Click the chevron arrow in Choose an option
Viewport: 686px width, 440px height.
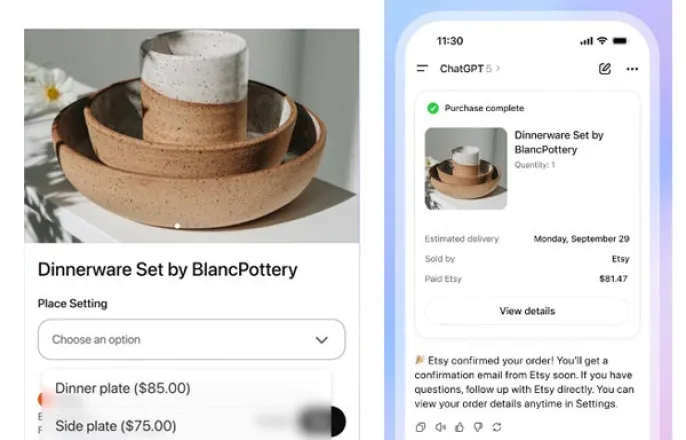(x=322, y=340)
